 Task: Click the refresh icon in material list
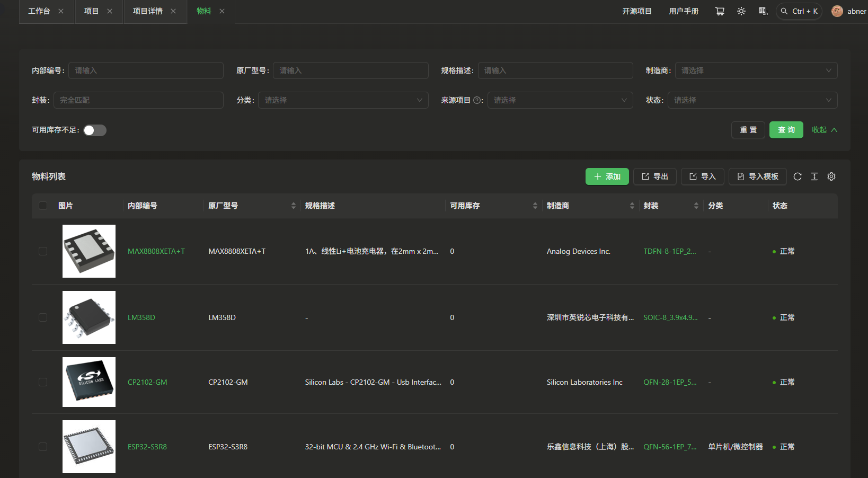798,176
